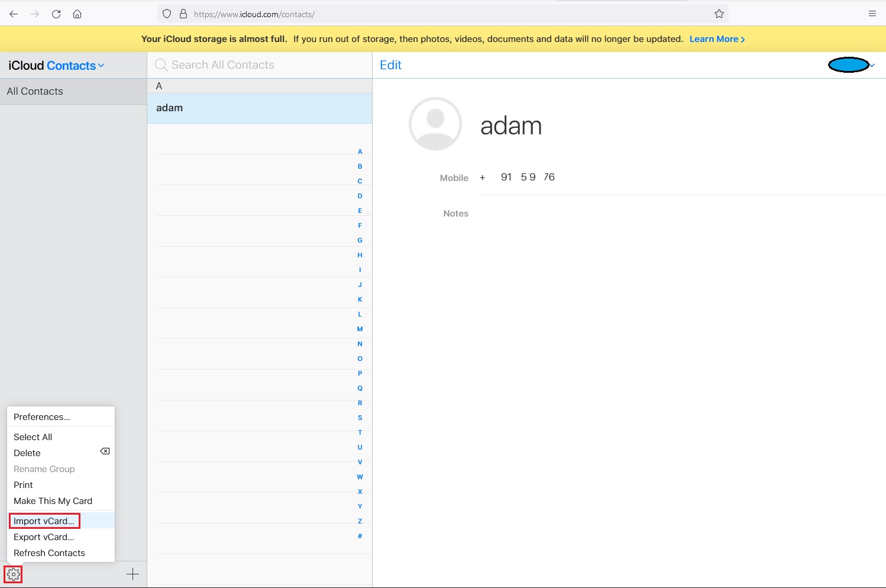Open the account menu at top right
Viewport: 886px width, 588px height.
[850, 65]
